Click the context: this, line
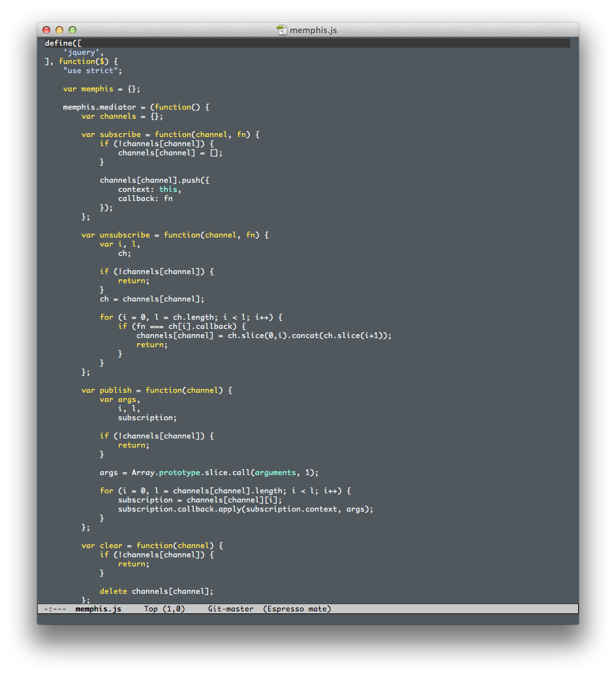Viewport: 616px width, 676px height. point(149,189)
